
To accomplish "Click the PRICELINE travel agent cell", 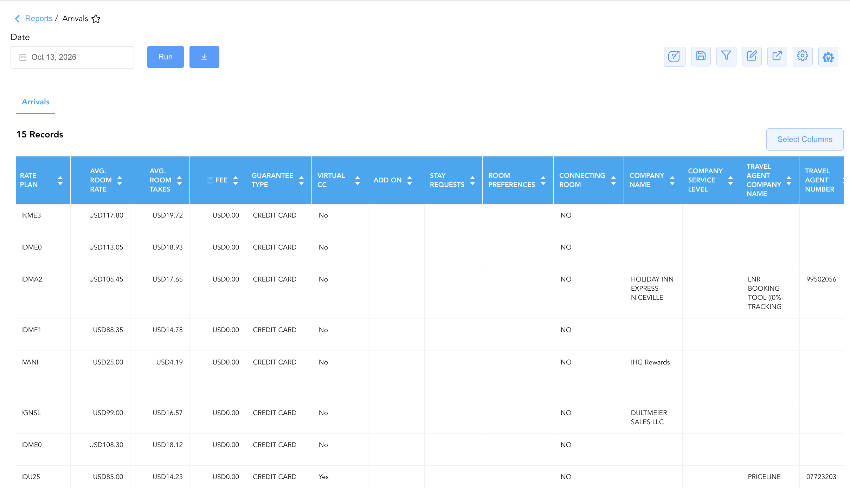I will tap(769, 477).
